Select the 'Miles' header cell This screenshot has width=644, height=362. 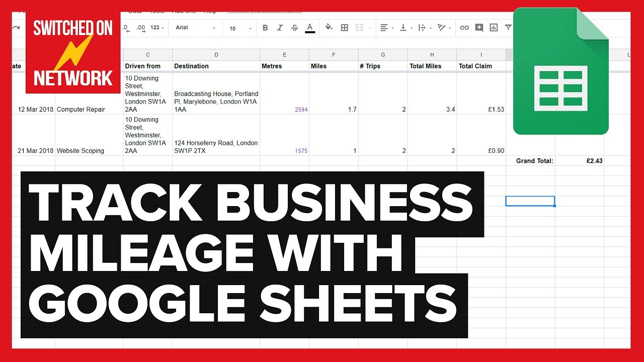click(334, 66)
